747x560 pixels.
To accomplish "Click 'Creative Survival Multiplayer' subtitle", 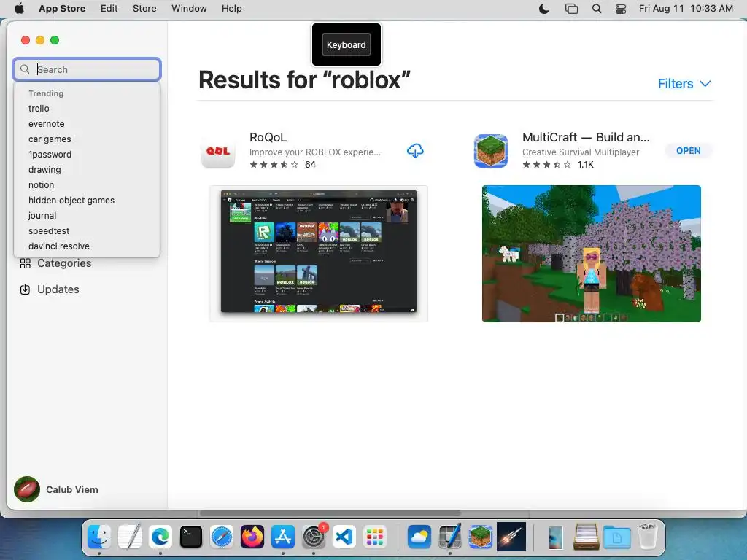I will [581, 152].
